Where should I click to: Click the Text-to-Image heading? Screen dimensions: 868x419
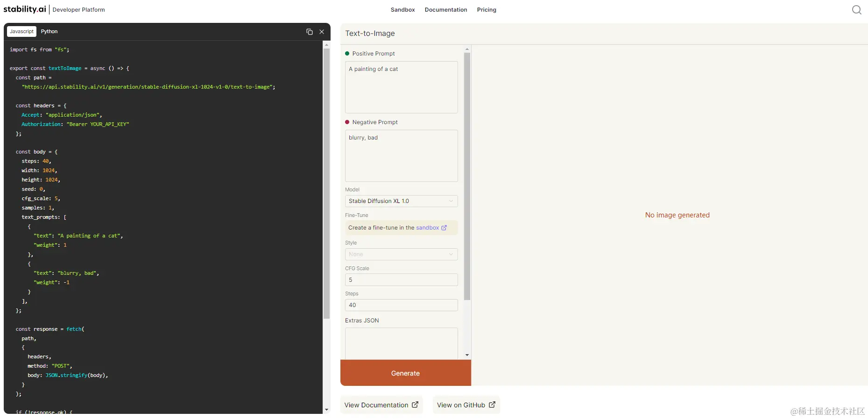(370, 34)
